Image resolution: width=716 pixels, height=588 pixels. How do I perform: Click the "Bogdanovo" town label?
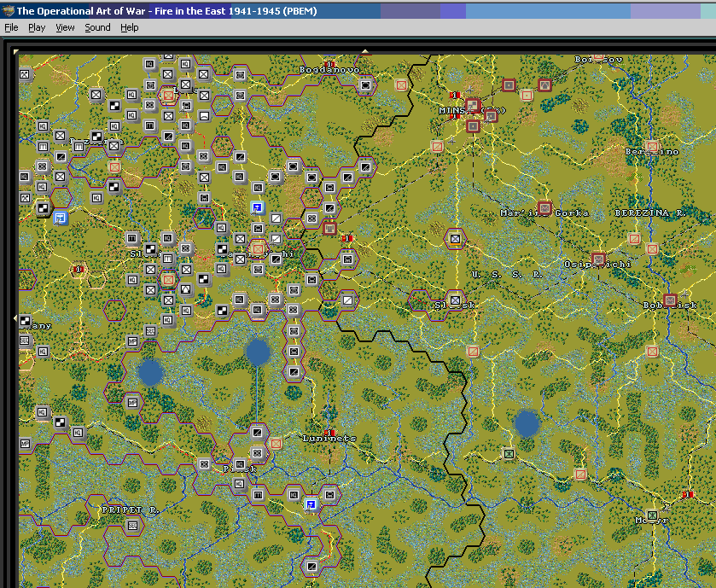pyautogui.click(x=329, y=70)
